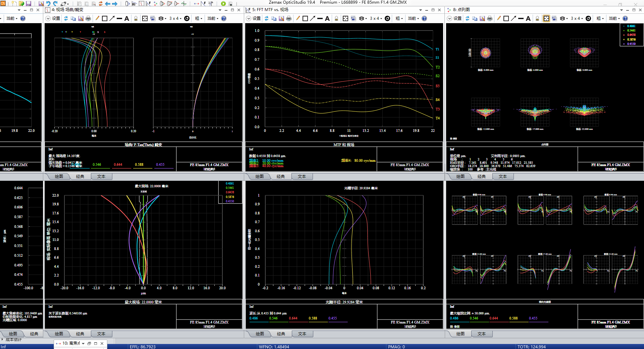Click 设置 label in the FFT MTF window

coord(257,18)
